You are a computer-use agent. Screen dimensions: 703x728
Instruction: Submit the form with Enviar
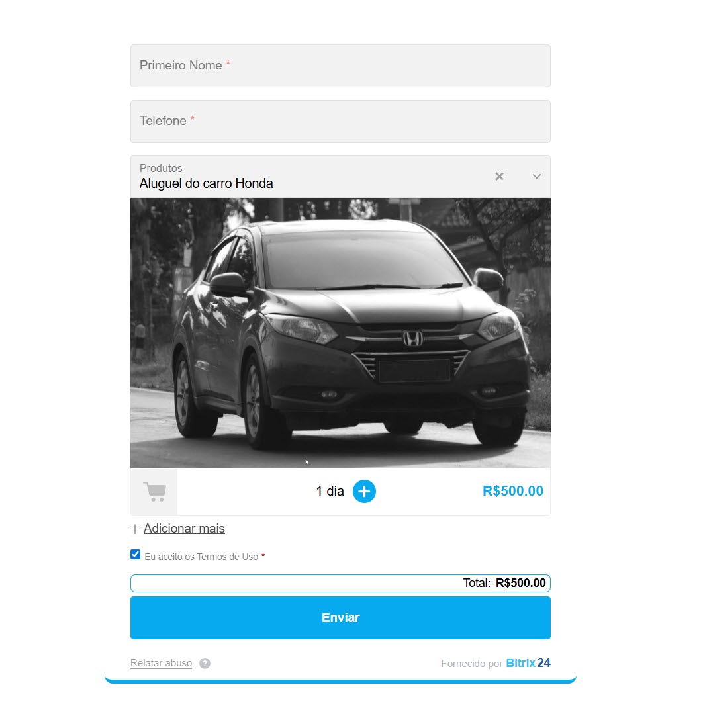(340, 617)
